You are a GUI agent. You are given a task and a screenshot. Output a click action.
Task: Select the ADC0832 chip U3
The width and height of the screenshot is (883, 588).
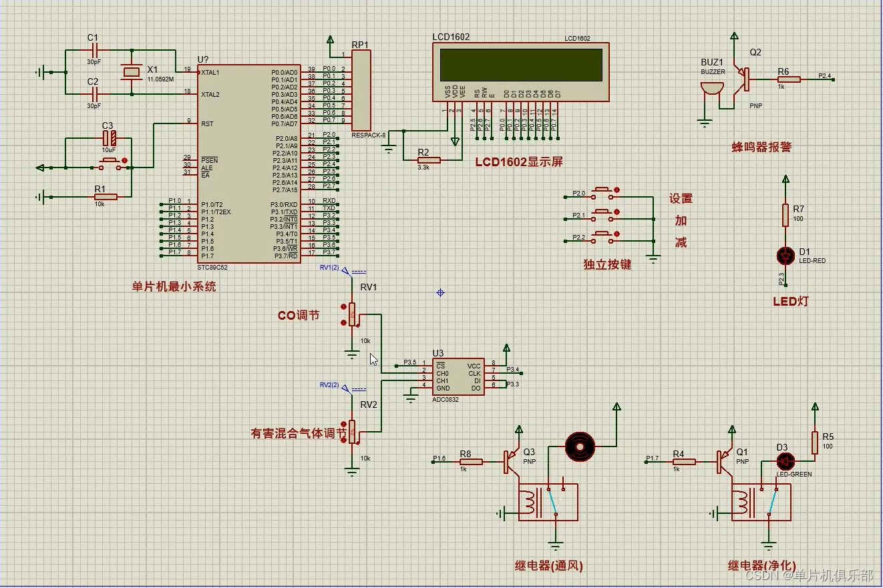coord(458,377)
